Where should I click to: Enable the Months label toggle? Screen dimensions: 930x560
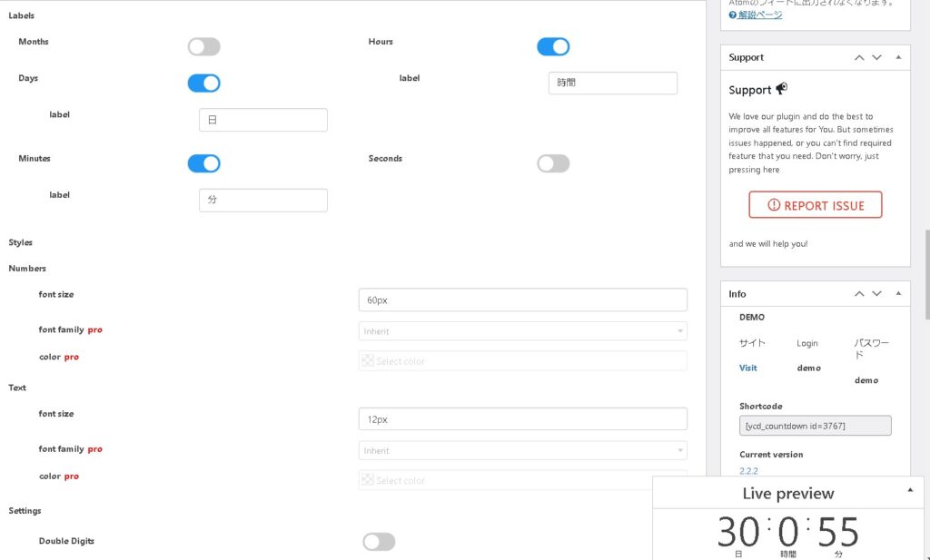[x=203, y=46]
